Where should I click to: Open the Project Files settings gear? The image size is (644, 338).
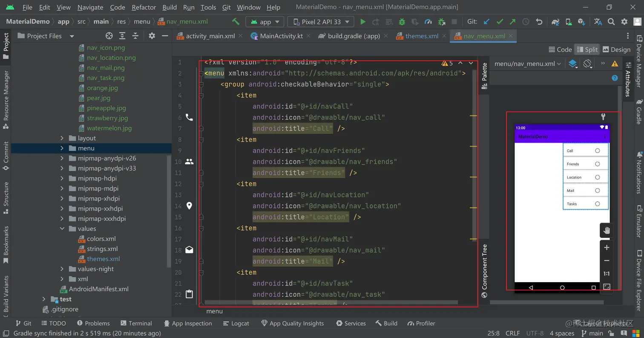coord(152,36)
